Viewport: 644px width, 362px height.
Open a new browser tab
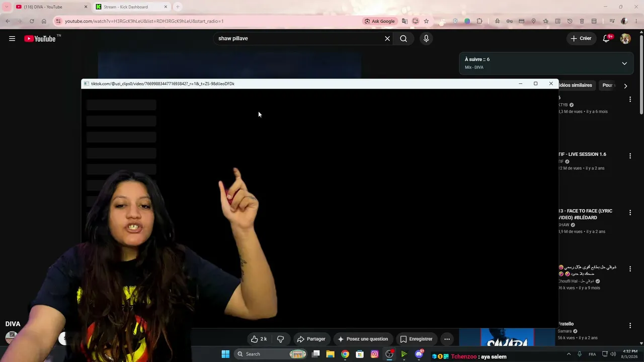pyautogui.click(x=178, y=7)
